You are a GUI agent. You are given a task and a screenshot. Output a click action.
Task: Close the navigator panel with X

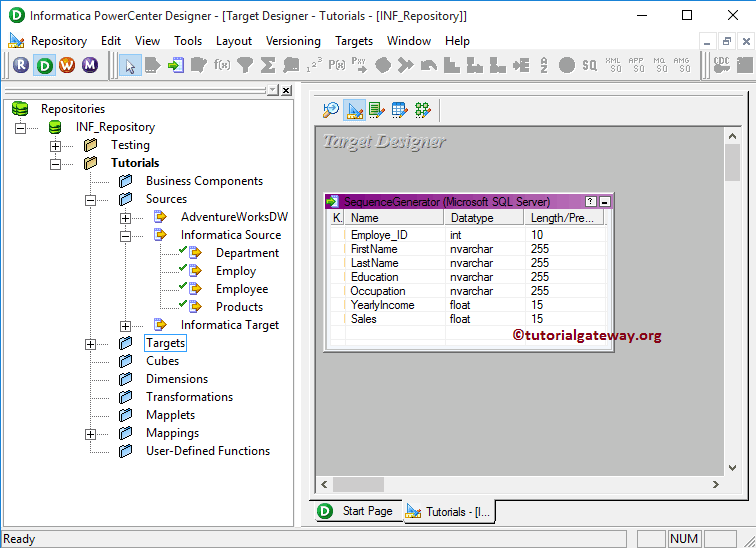[286, 90]
